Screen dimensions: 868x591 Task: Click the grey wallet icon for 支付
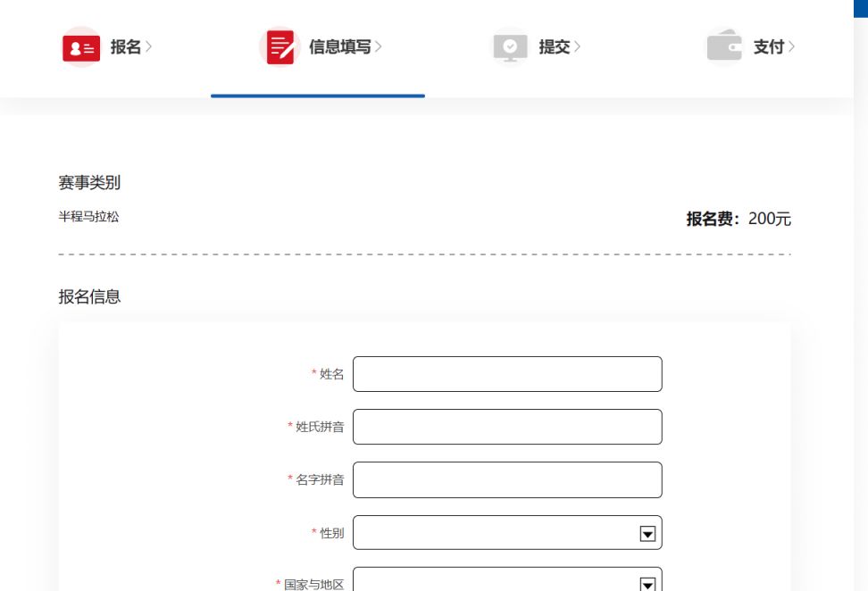click(724, 46)
